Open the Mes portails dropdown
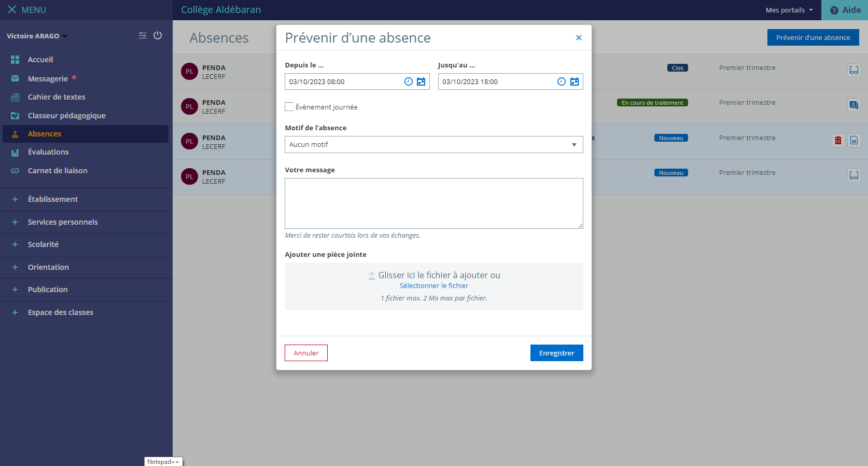868x466 pixels. click(789, 10)
